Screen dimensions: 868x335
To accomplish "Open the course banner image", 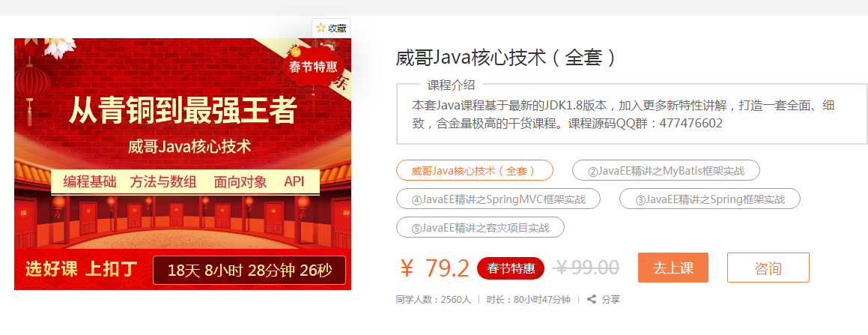I will pos(183,164).
